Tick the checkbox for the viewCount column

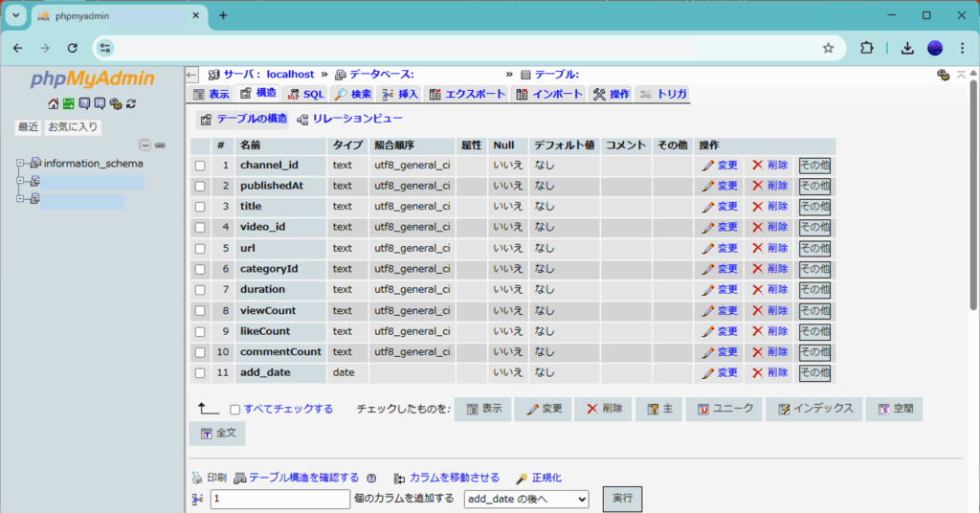tap(200, 311)
